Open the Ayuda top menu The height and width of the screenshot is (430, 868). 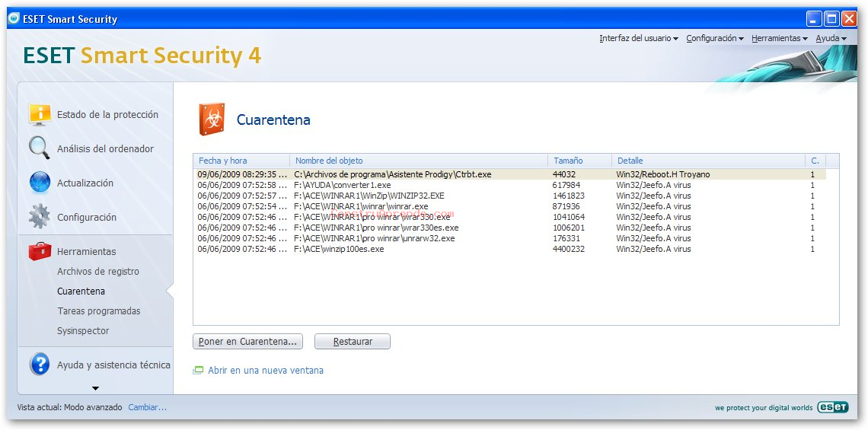[x=831, y=38]
